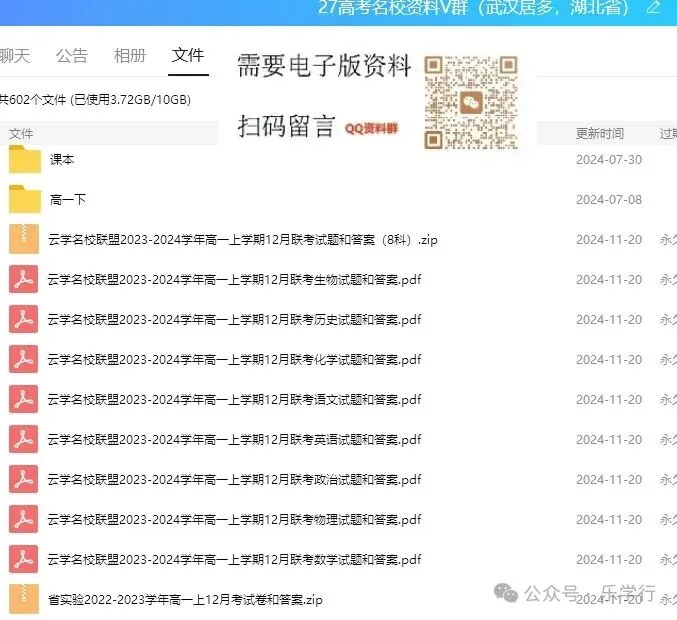The height and width of the screenshot is (620, 677).
Task: Open 省实验2022-2023学年高一上12月考试卷和答案.zip
Action: pyautogui.click(x=185, y=600)
